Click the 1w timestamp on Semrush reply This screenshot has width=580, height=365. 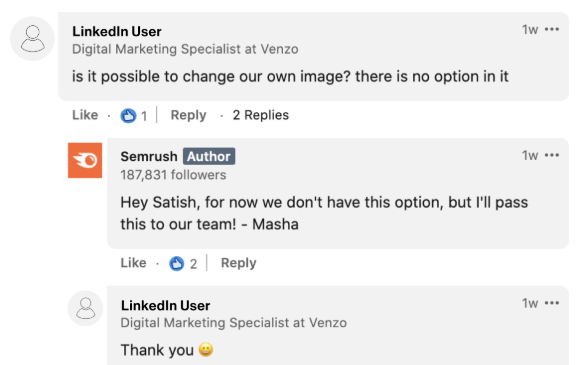click(x=530, y=155)
